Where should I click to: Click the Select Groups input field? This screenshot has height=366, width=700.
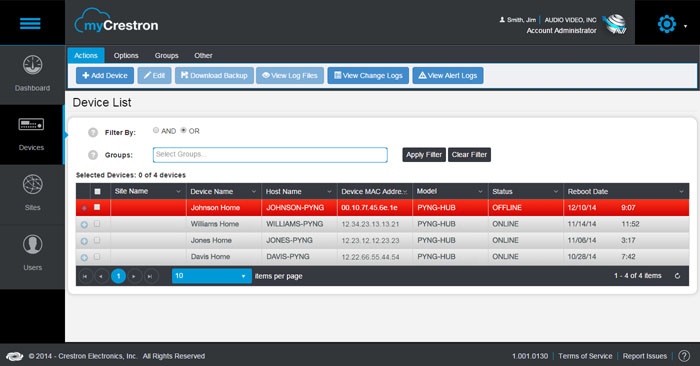coord(270,154)
